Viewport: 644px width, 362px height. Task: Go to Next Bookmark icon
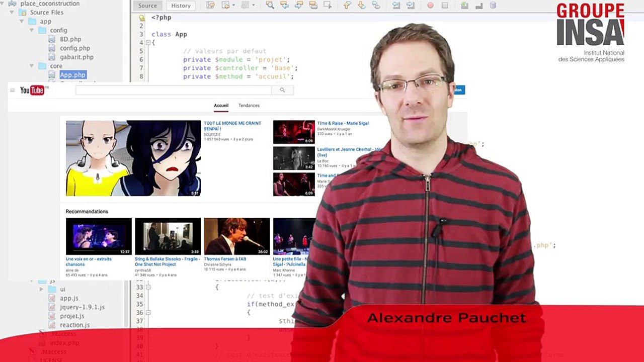(362, 6)
